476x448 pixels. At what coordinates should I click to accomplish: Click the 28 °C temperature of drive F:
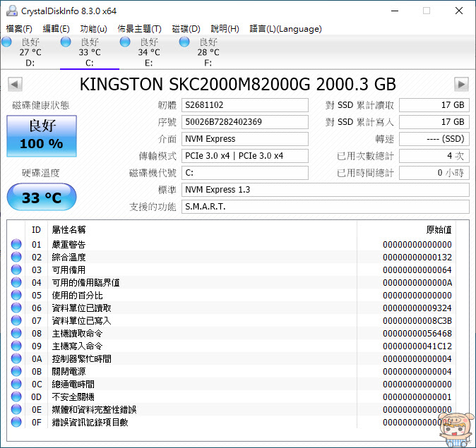208,52
